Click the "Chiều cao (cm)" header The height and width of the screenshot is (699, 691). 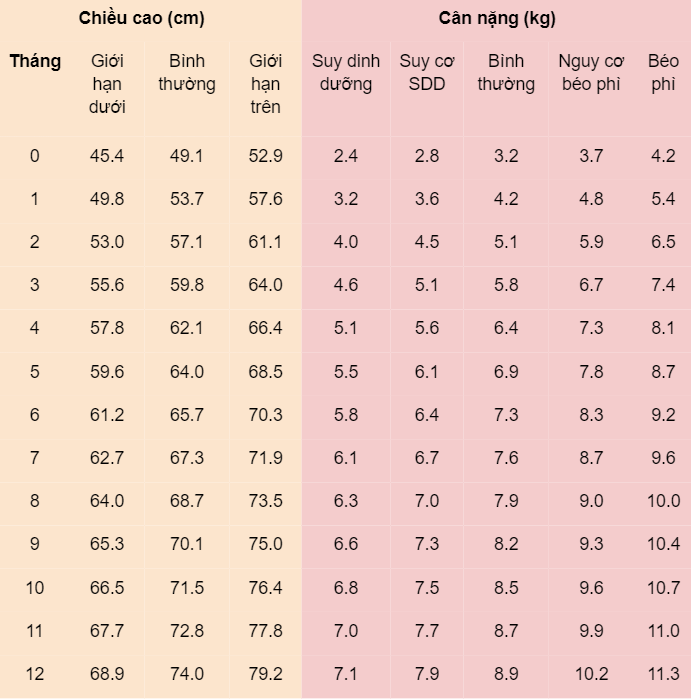click(141, 19)
